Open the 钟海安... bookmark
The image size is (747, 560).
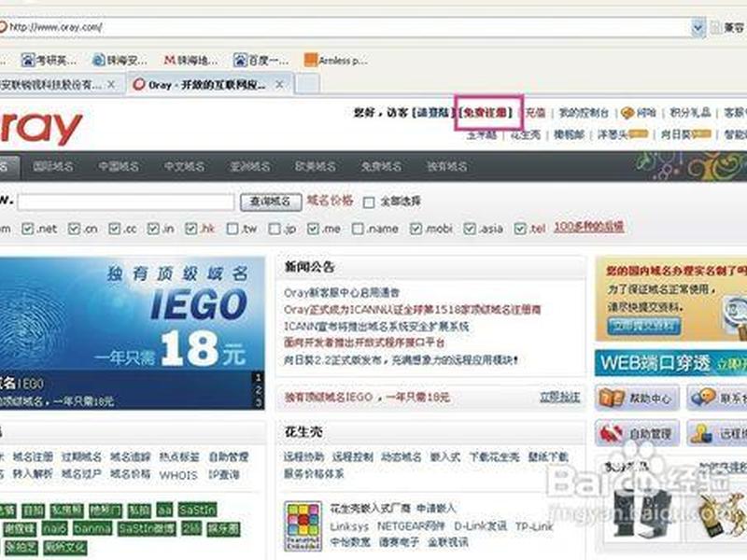tap(120, 60)
